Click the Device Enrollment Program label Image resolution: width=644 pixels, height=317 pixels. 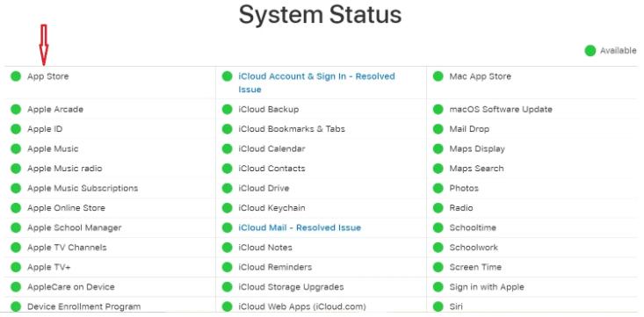point(83,306)
